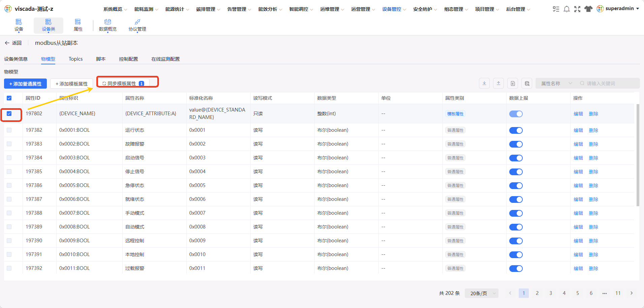
Task: Expand the 设备管控 menu
Action: click(394, 9)
